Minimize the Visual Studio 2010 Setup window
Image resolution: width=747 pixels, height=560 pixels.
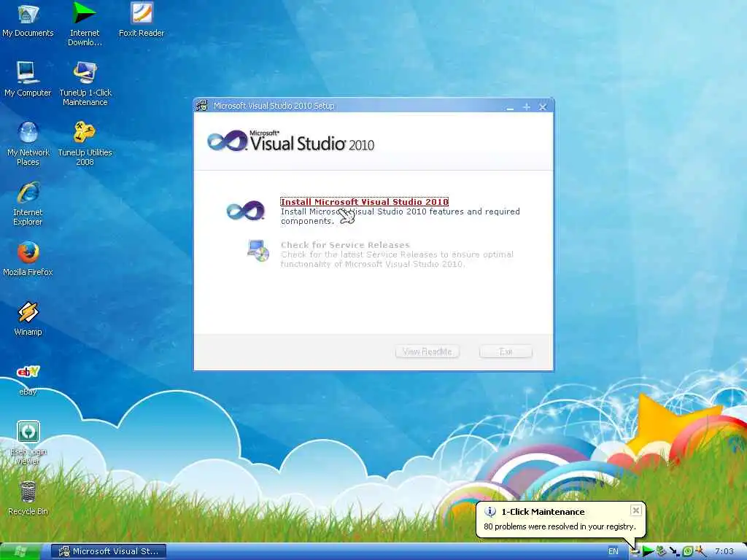click(x=510, y=106)
